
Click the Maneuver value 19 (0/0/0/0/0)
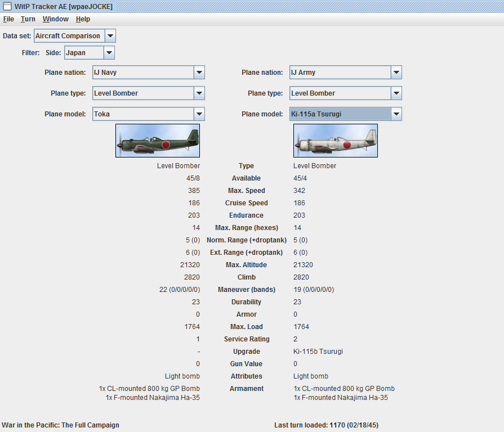click(x=314, y=290)
